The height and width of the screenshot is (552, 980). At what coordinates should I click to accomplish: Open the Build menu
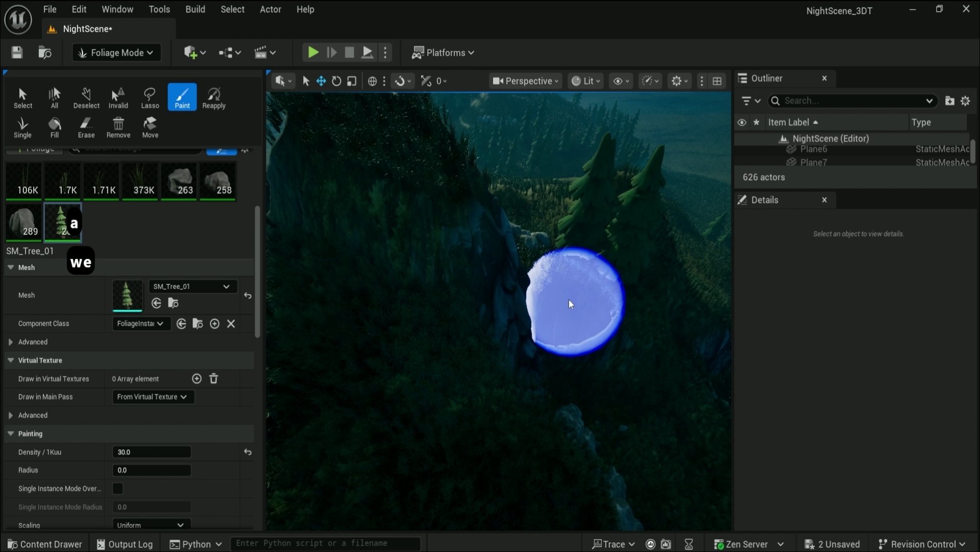pyautogui.click(x=195, y=9)
